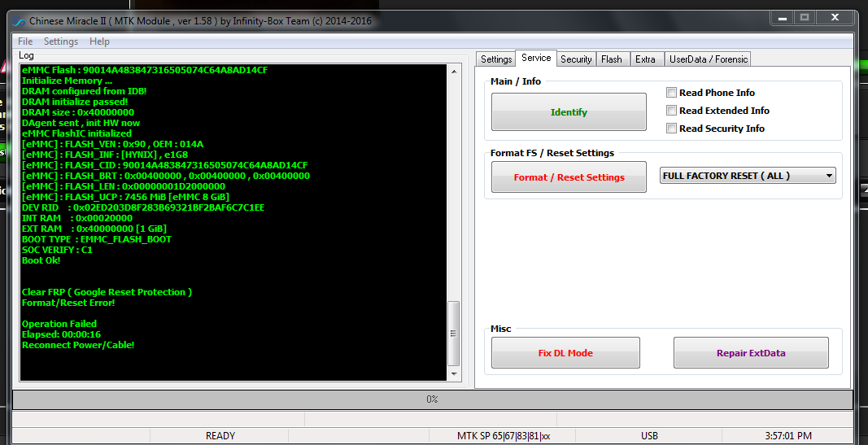The width and height of the screenshot is (868, 445).
Task: Select the Service tab
Action: (x=536, y=58)
